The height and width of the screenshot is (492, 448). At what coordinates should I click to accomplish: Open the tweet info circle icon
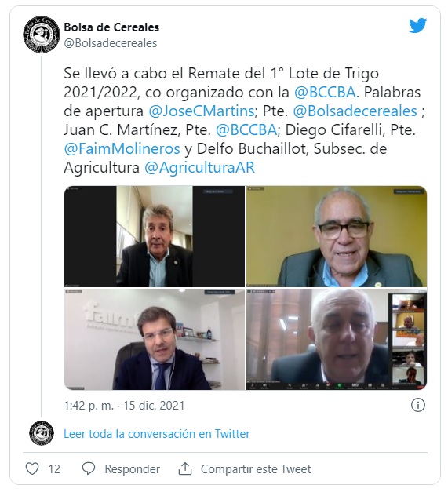418,405
